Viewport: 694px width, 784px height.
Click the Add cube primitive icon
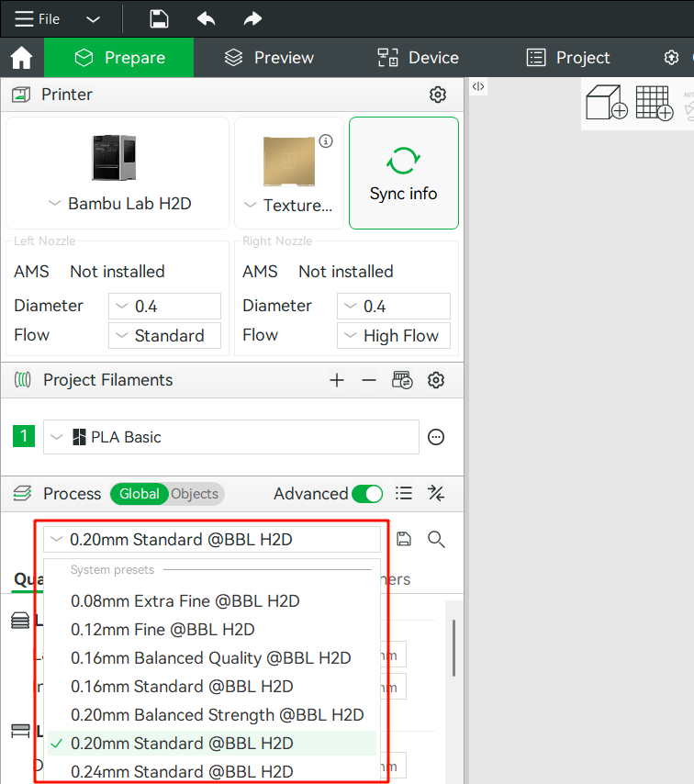click(606, 103)
